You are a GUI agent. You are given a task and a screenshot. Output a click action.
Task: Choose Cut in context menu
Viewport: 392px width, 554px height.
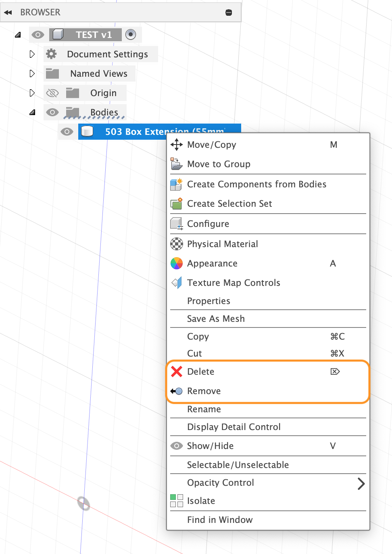(268, 353)
